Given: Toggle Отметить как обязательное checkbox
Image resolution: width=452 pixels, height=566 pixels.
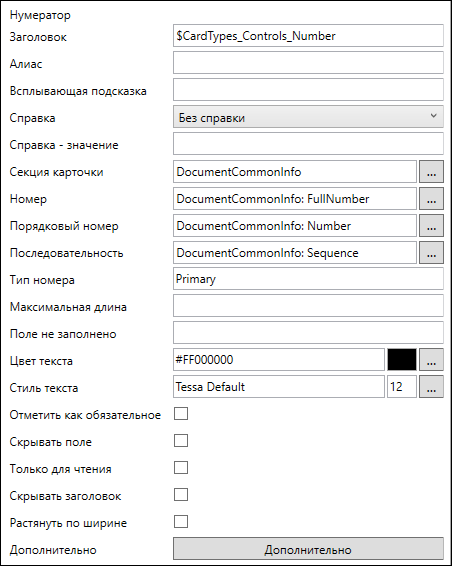Looking at the screenshot, I should (181, 414).
